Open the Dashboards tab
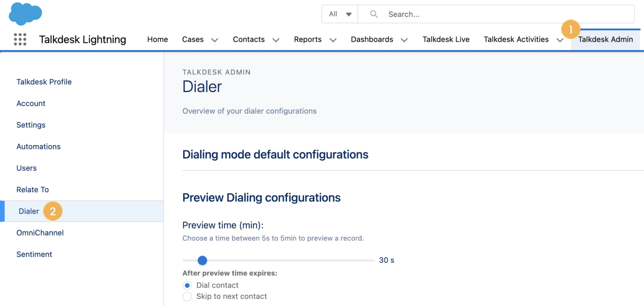The height and width of the screenshot is (306, 644). [x=372, y=39]
